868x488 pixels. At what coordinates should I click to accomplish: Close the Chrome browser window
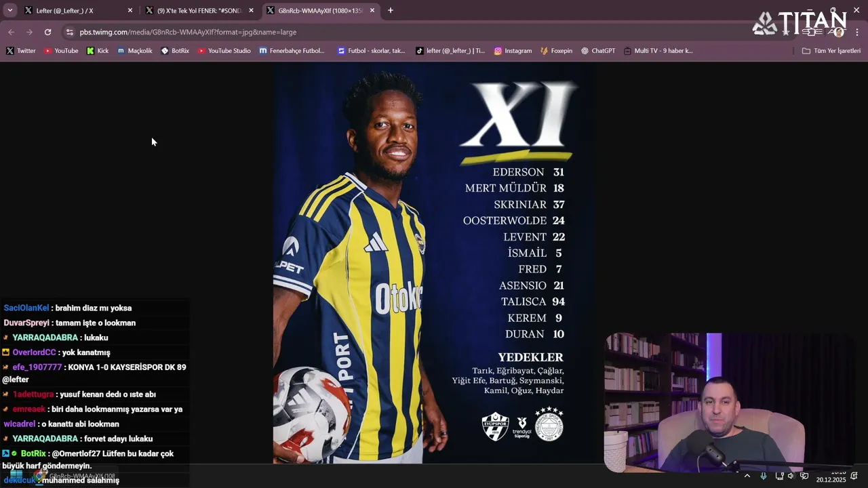click(x=856, y=10)
